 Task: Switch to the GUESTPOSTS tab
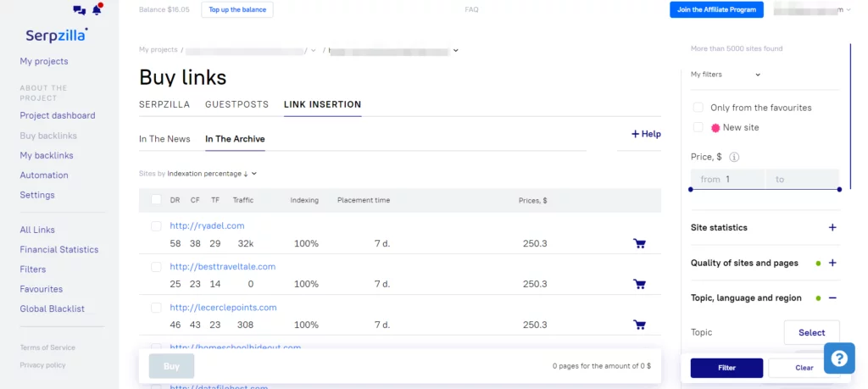click(x=237, y=104)
